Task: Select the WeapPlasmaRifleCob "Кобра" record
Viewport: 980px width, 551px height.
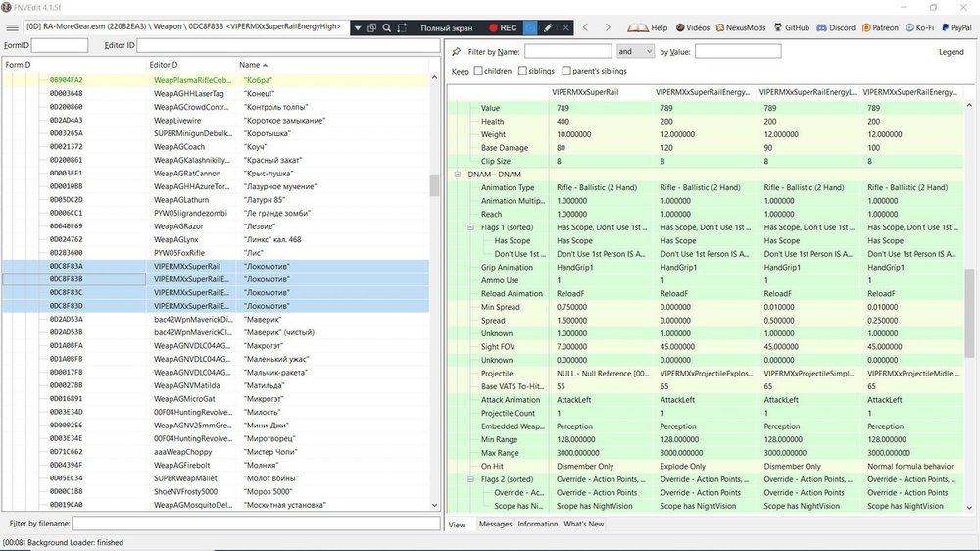Action: [216, 80]
